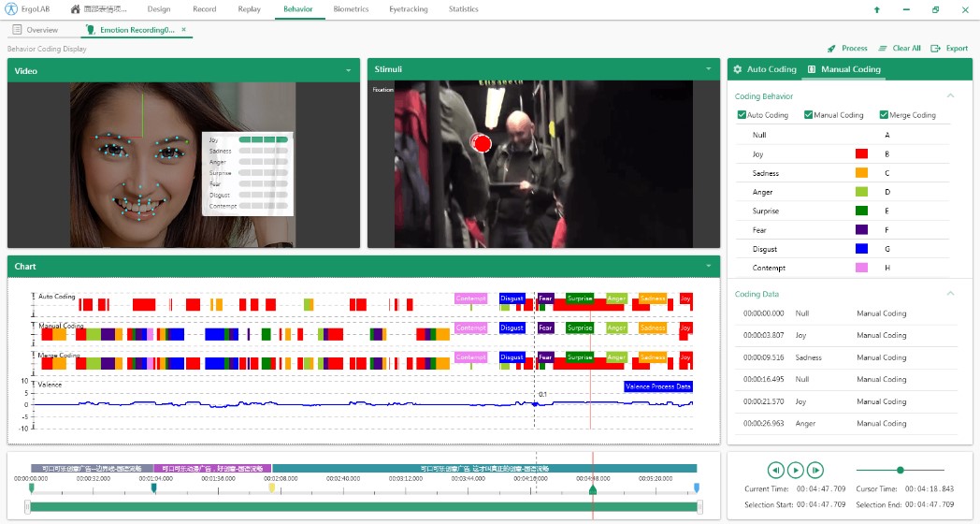Disable the Merge Coding checkbox
Viewport: 980px width, 524px height.
(884, 115)
